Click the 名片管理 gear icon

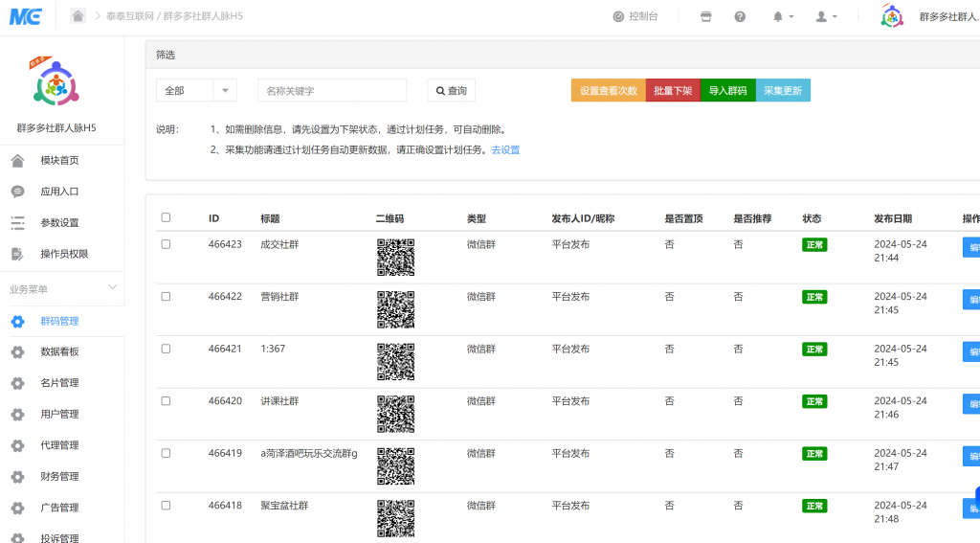[x=17, y=383]
